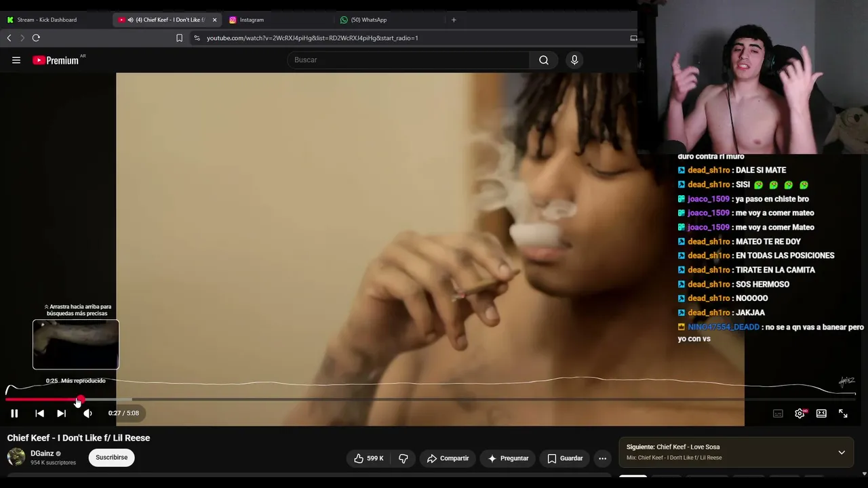Dislike this video

403,459
